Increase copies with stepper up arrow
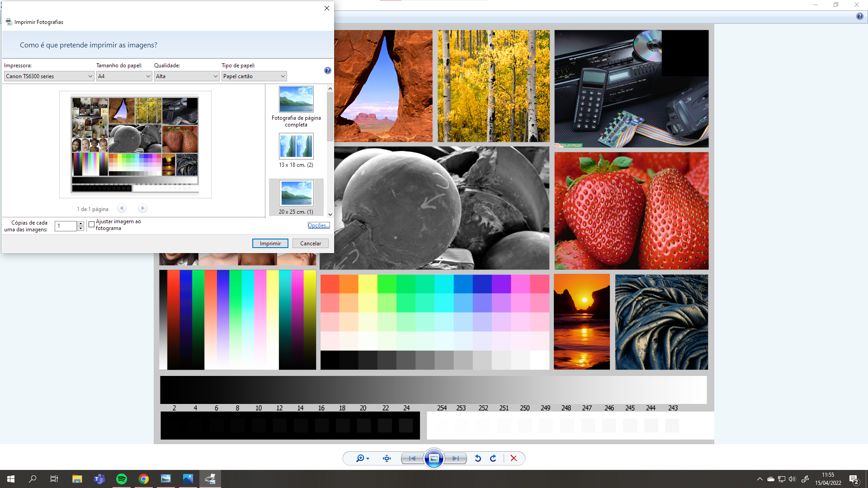The height and width of the screenshot is (488, 868). coord(80,223)
